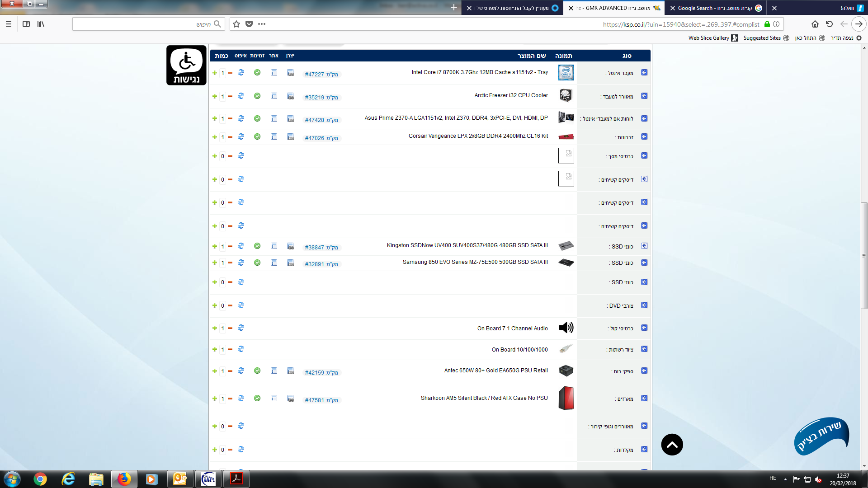Reload the current page
Image resolution: width=868 pixels, height=488 pixels.
(829, 24)
